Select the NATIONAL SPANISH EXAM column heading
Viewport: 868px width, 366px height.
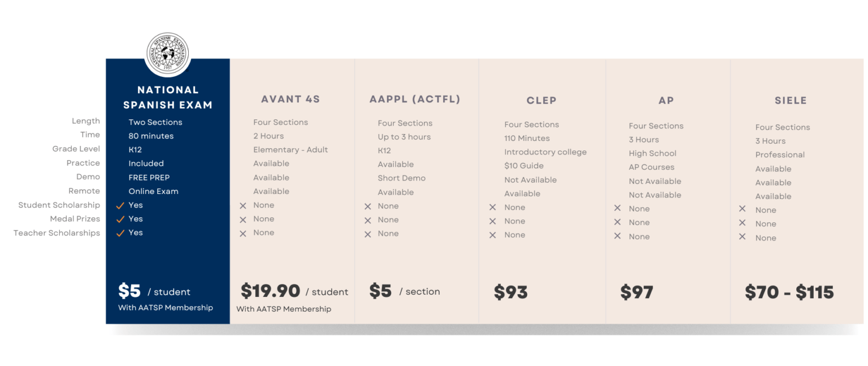[x=168, y=97]
